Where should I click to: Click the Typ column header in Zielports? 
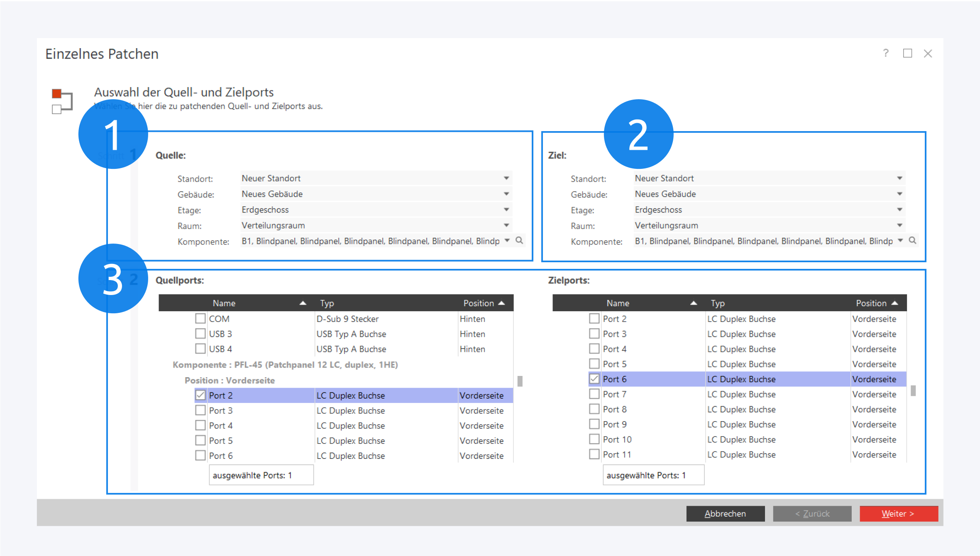(x=717, y=303)
